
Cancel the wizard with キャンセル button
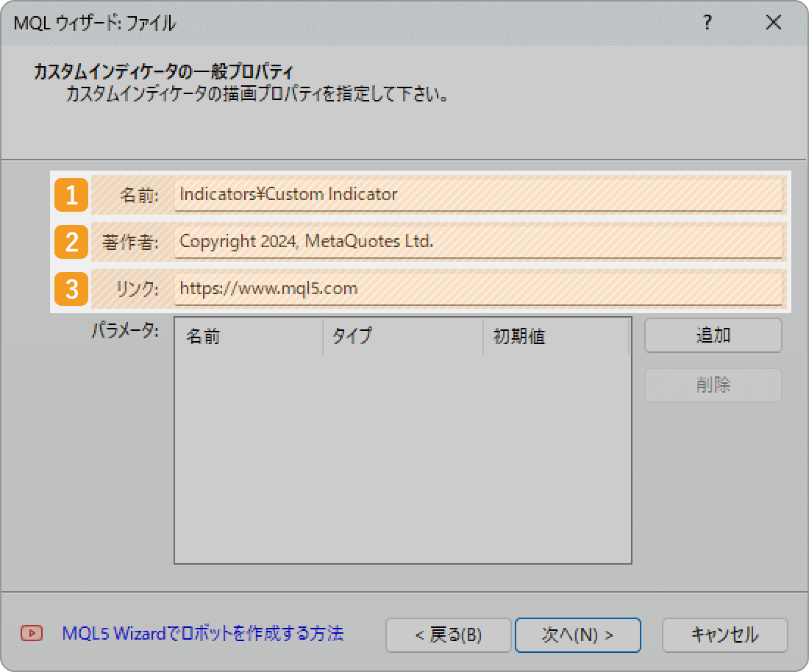pyautogui.click(x=725, y=635)
